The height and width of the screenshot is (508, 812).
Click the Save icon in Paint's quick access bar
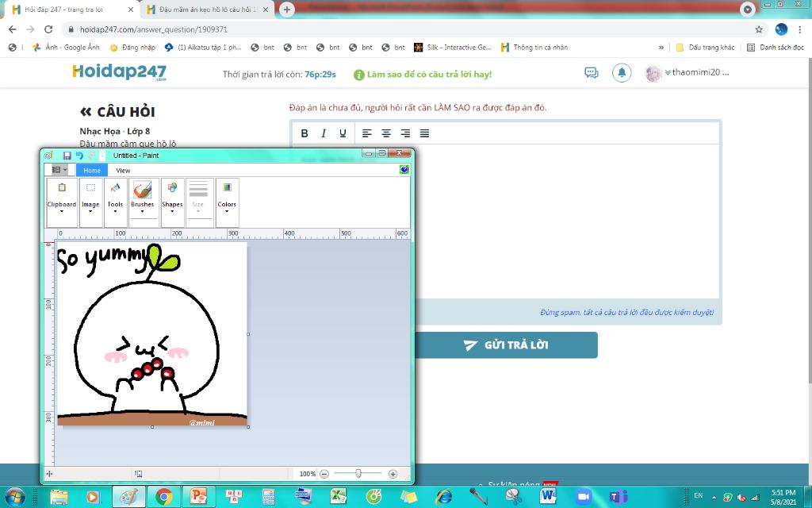point(67,156)
